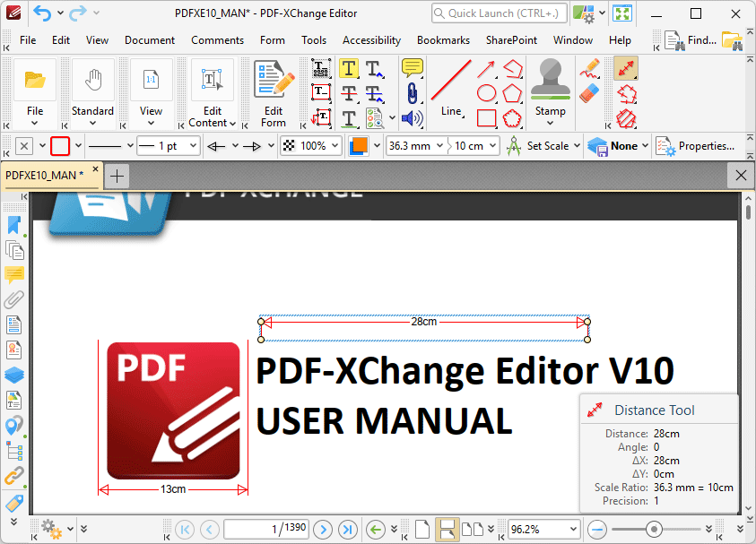
Task: Select the File Attachment paperclip tool
Action: [413, 93]
